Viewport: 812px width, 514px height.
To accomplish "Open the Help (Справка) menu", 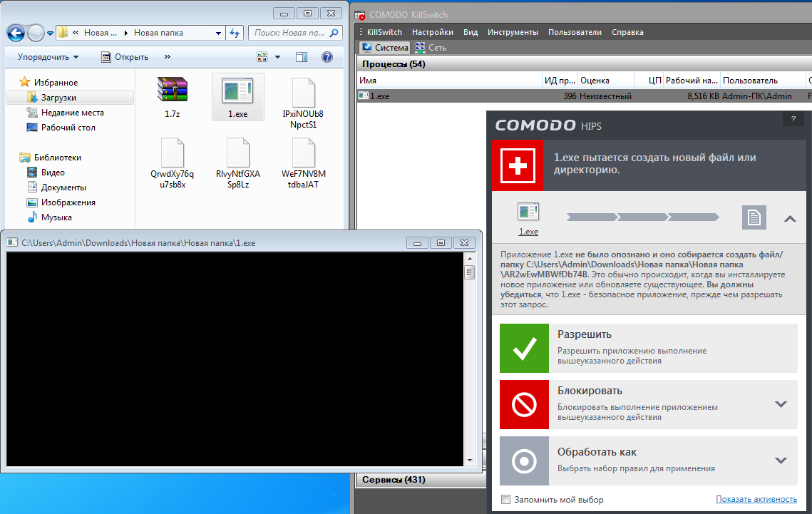I will (x=627, y=32).
